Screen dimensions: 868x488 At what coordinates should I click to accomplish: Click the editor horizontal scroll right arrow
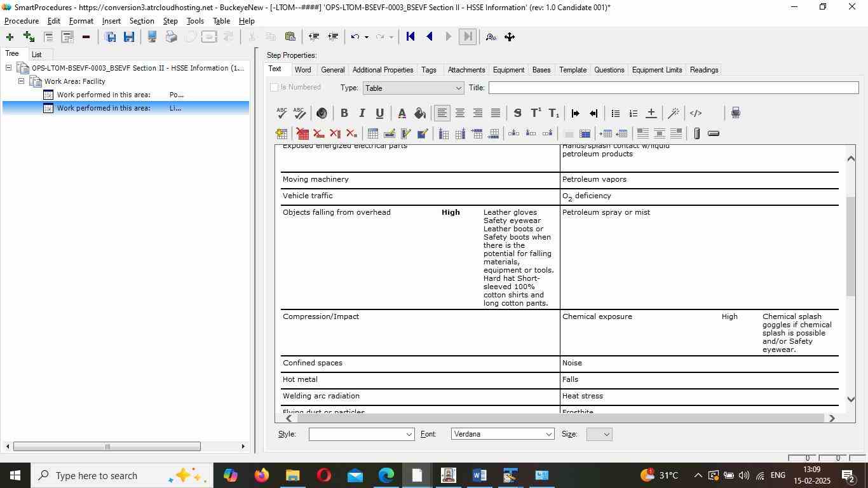point(832,418)
